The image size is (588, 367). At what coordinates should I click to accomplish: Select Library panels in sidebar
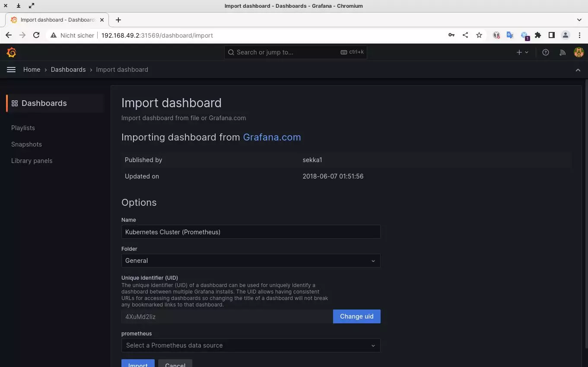tap(32, 161)
